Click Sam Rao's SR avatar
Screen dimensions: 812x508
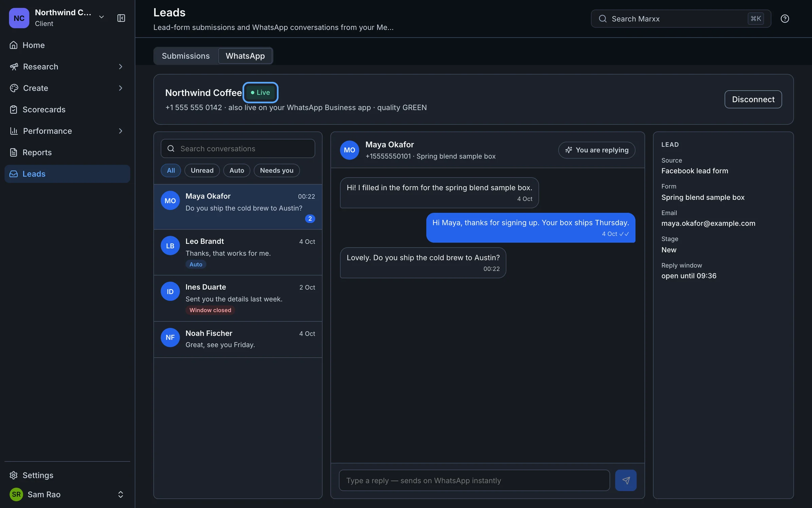(x=16, y=494)
